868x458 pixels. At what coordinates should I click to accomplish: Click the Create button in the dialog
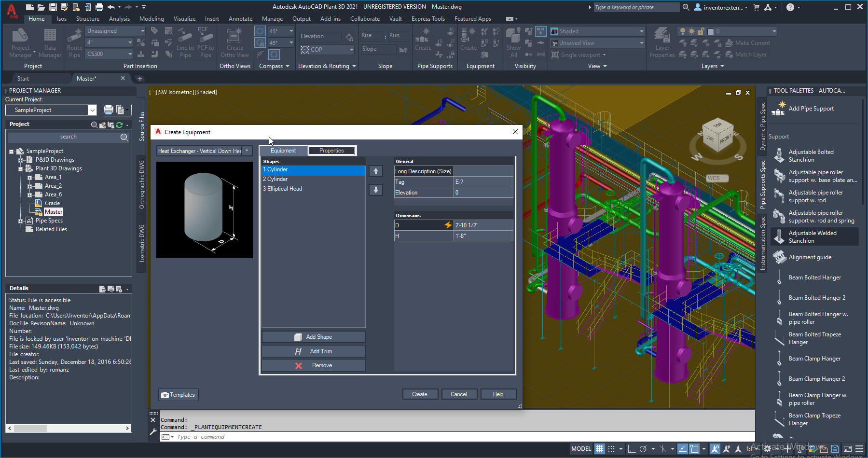tap(420, 394)
